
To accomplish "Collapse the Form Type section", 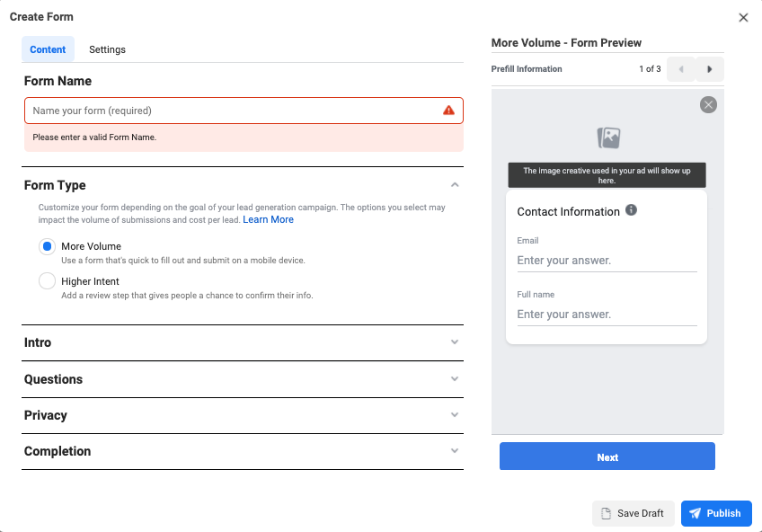I will coord(455,185).
